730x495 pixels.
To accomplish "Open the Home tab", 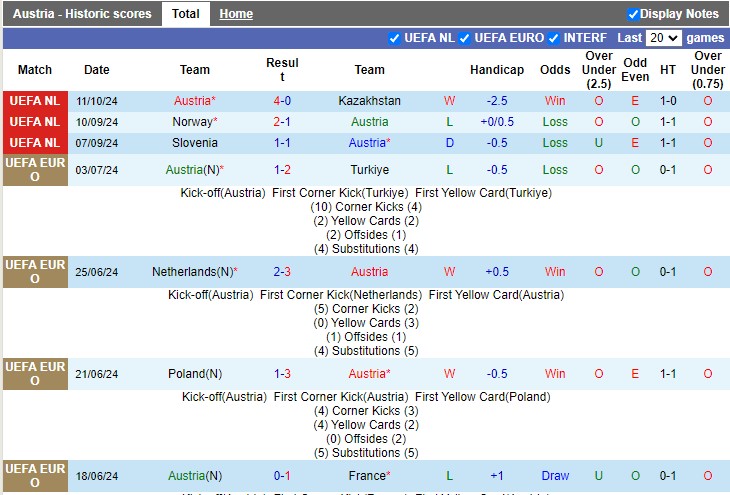I will click(236, 14).
